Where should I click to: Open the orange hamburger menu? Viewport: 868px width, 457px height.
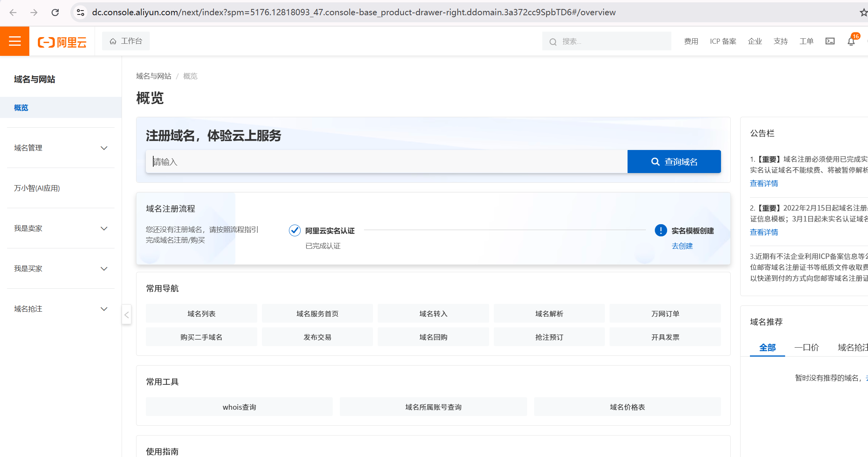(x=14, y=41)
